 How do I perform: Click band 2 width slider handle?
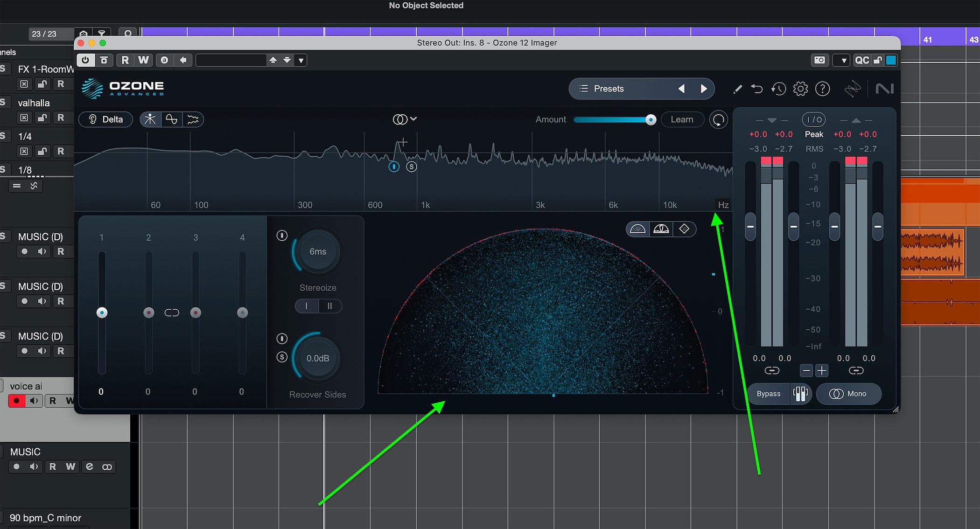click(148, 313)
